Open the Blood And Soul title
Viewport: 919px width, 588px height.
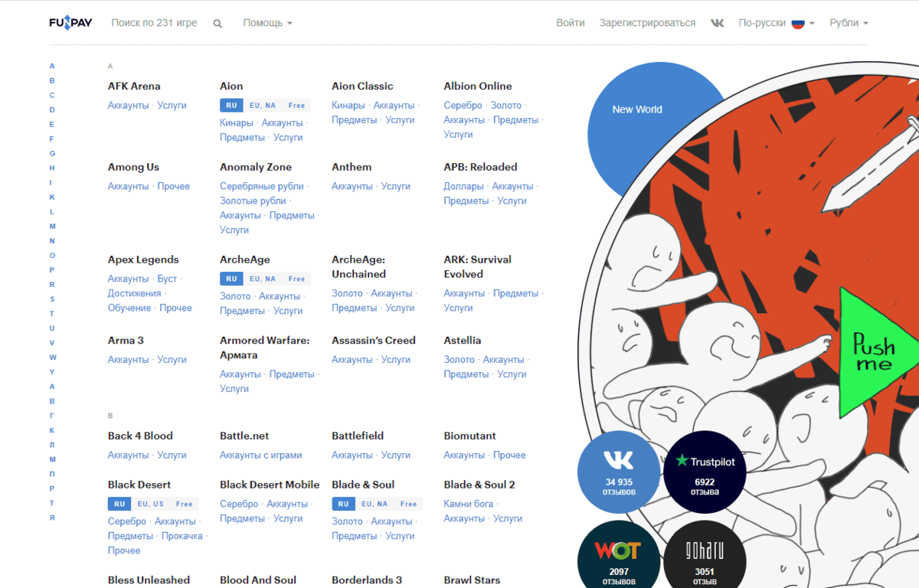click(x=258, y=580)
